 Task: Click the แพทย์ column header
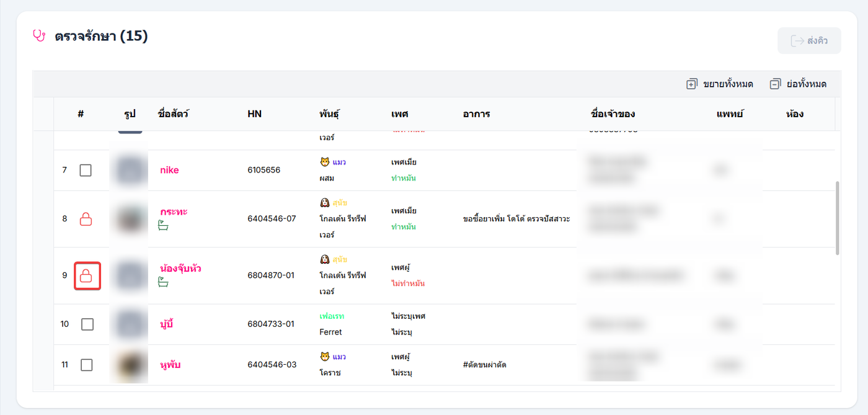730,114
